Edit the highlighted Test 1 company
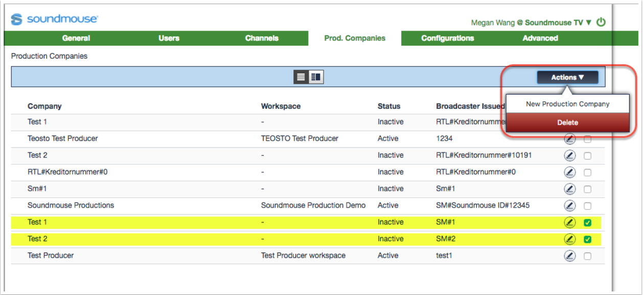The height and width of the screenshot is (295, 644). coord(570,222)
